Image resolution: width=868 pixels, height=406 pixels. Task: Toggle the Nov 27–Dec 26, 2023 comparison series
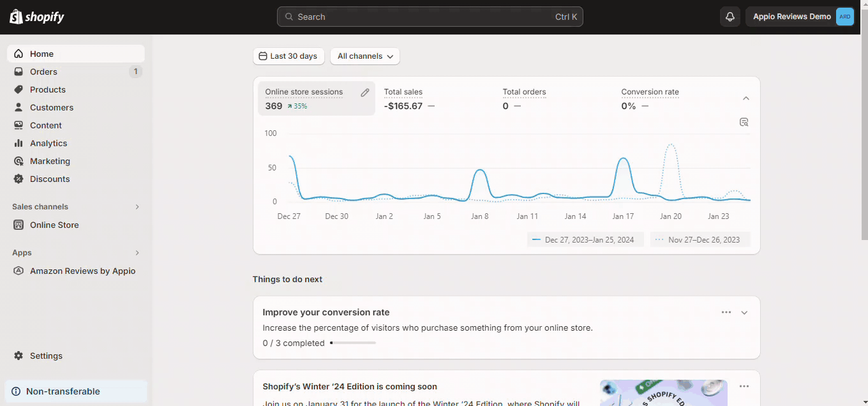[x=700, y=240]
